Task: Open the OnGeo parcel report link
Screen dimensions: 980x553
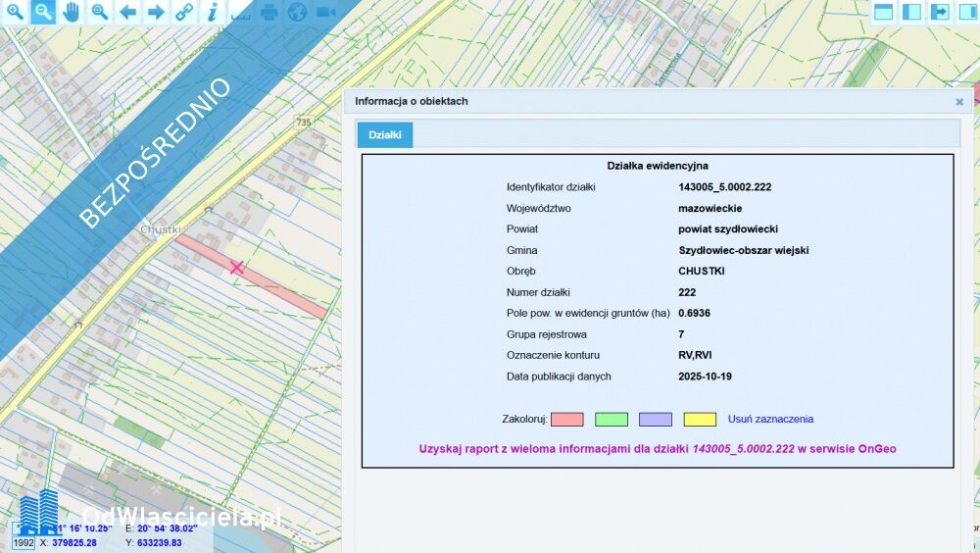Action: coord(657,449)
